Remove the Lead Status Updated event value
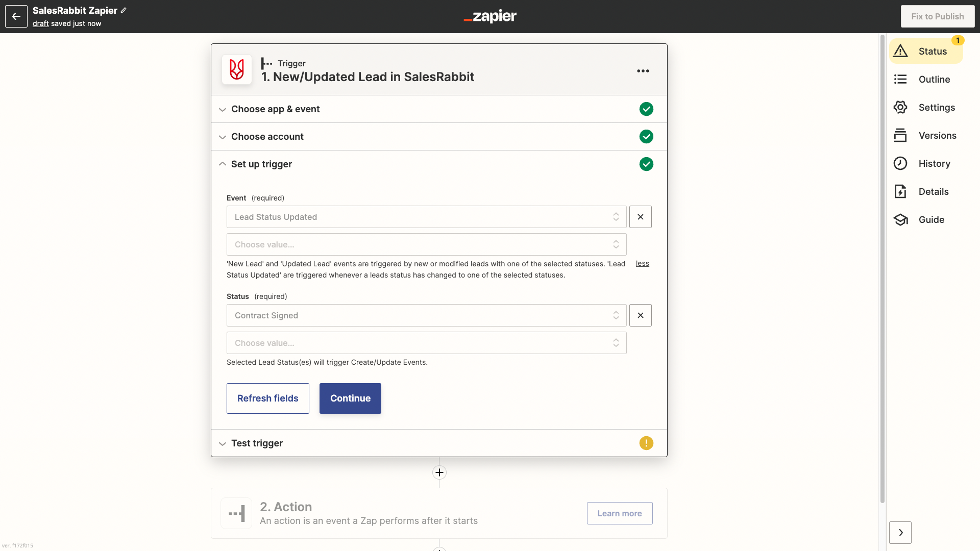Screen dimensions: 980x551 click(641, 217)
